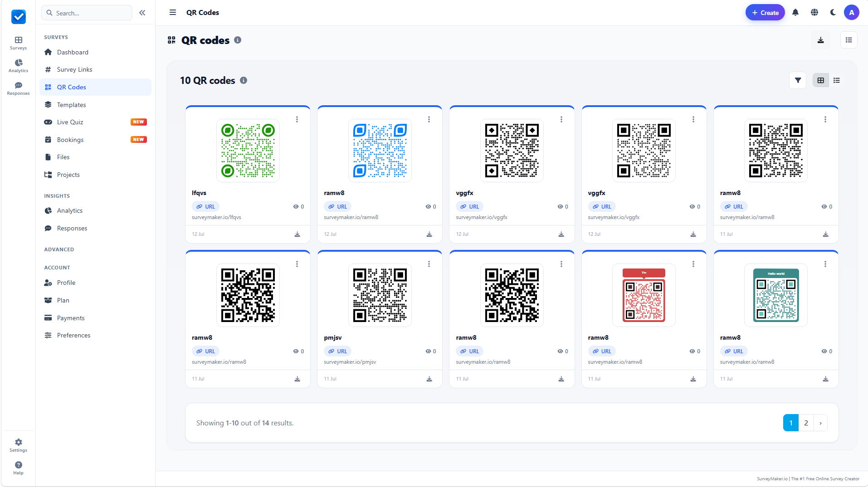
Task: Download the red ramw8 QR code
Action: pos(693,379)
